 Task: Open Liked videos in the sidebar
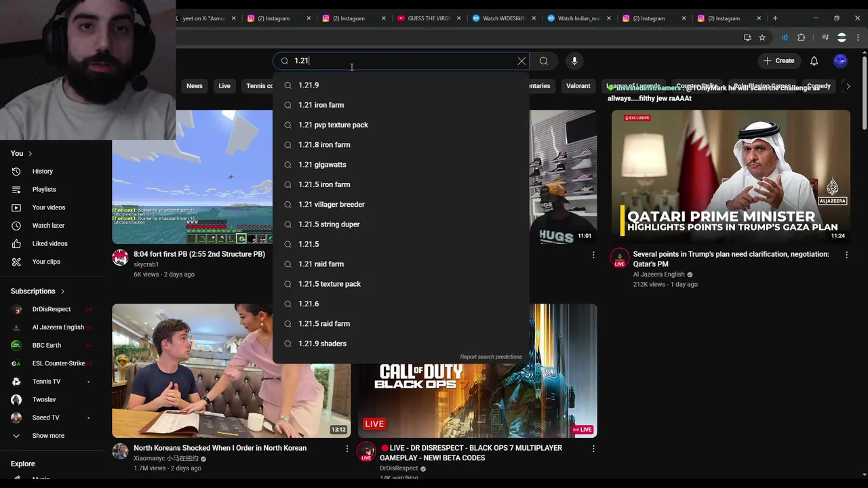[x=50, y=243]
